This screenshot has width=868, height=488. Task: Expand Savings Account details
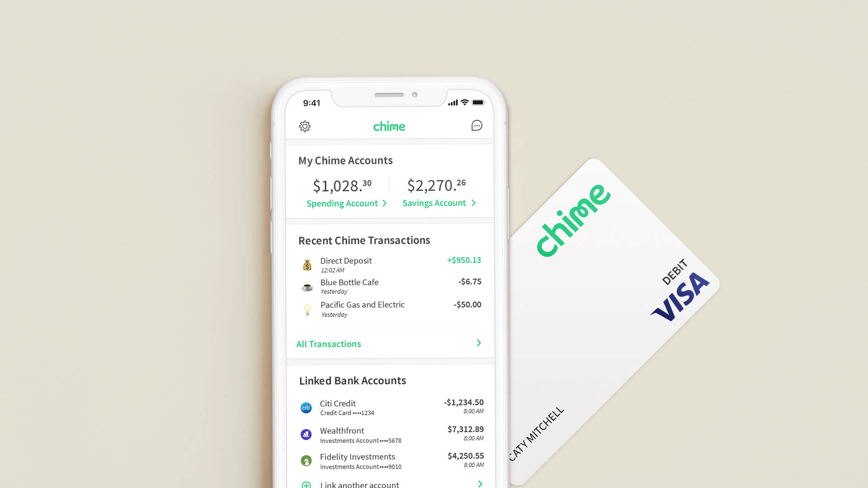tap(439, 202)
